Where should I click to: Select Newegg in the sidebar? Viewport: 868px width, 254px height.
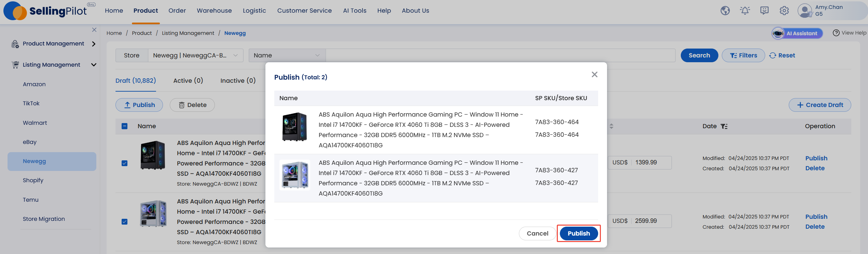tap(52, 161)
